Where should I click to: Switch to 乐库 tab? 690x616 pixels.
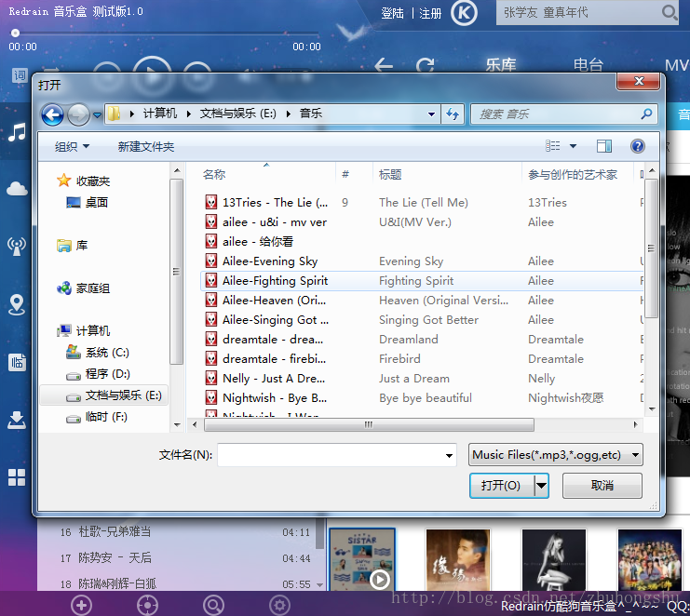pos(501,65)
